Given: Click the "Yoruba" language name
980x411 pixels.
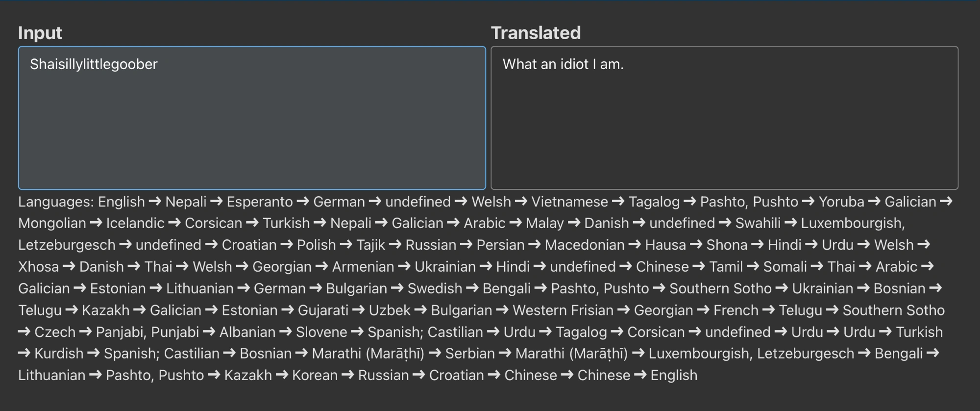Looking at the screenshot, I should (841, 202).
